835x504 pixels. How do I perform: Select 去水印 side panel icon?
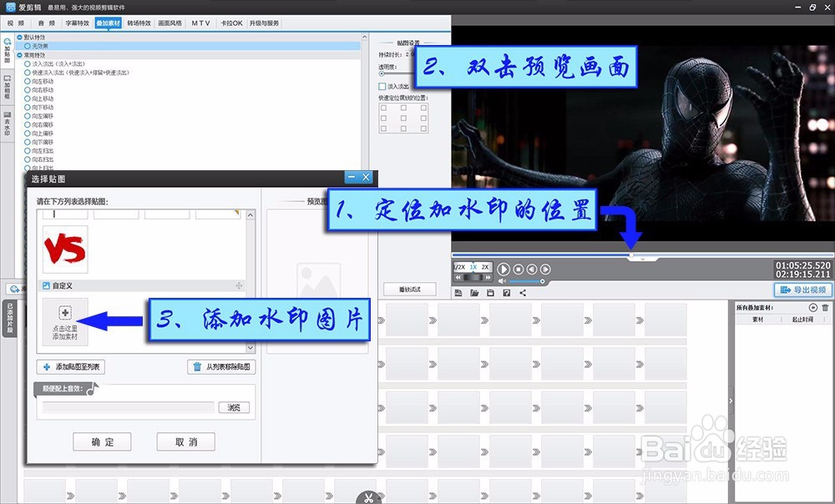click(7, 123)
